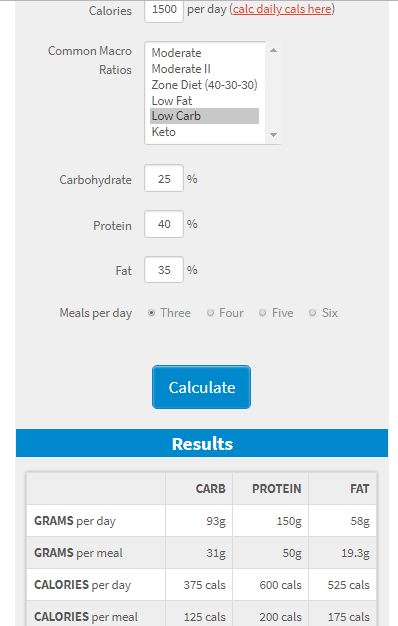Choose Keto macro ratio
Viewport: 398px width, 626px height.
click(204, 132)
